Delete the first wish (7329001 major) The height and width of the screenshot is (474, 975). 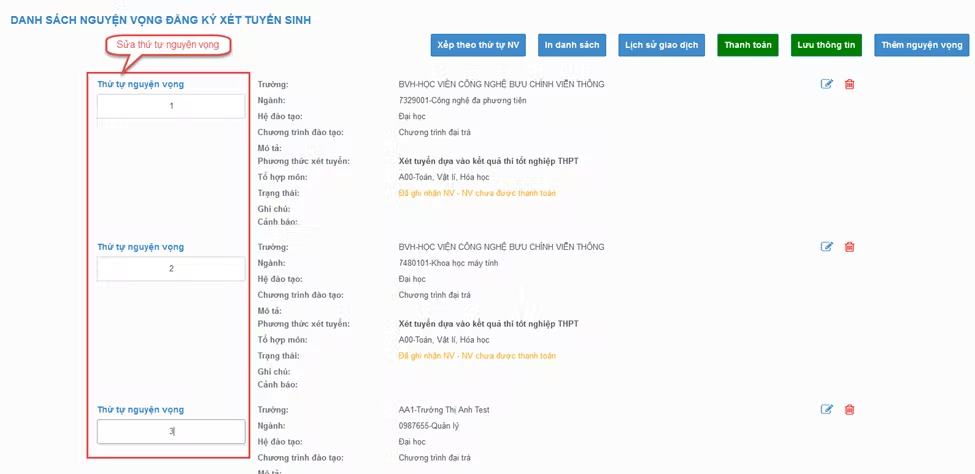850,84
